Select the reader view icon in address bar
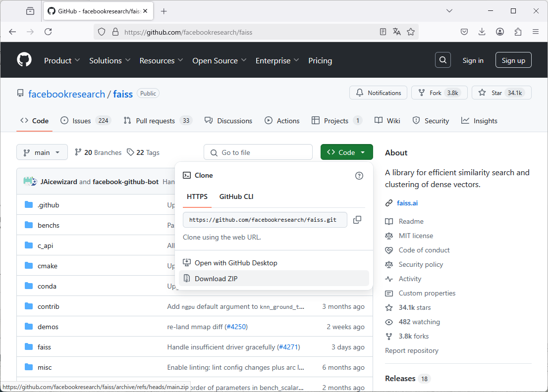Screen dimensions: 548x392 (x=383, y=31)
